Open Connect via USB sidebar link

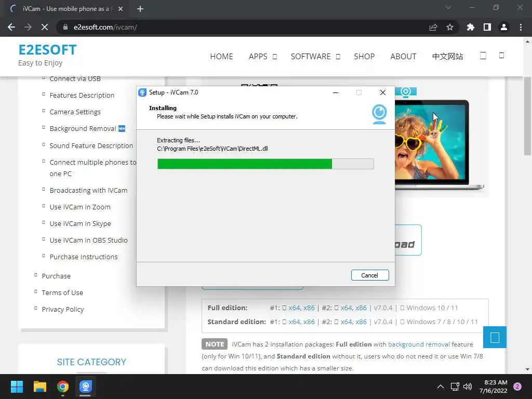pyautogui.click(x=75, y=79)
